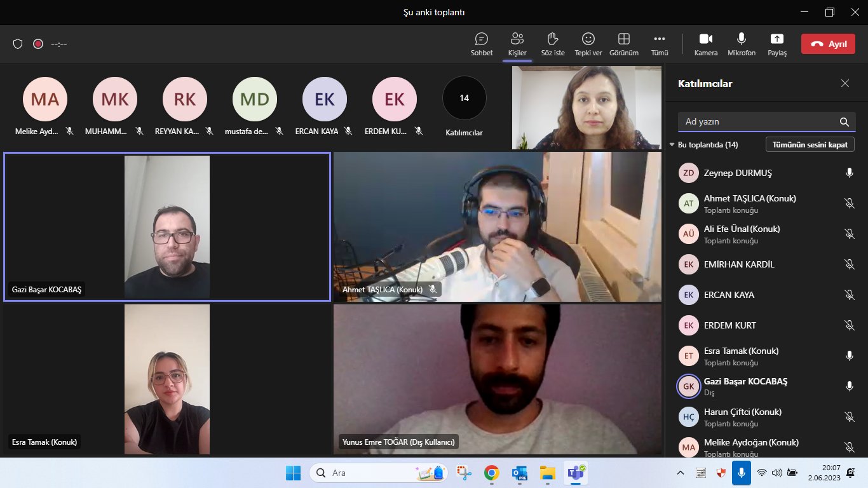
Task: Open File Explorer from taskbar
Action: 547,473
